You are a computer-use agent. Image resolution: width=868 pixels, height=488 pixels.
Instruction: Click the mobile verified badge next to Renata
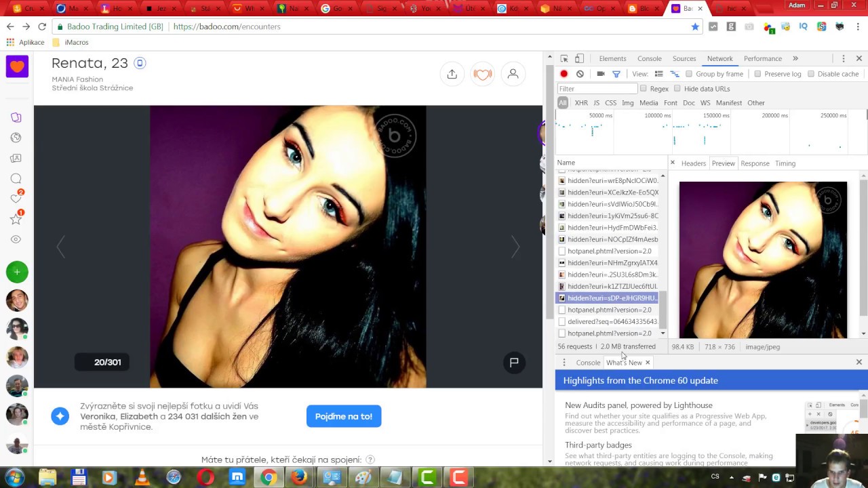pos(140,63)
